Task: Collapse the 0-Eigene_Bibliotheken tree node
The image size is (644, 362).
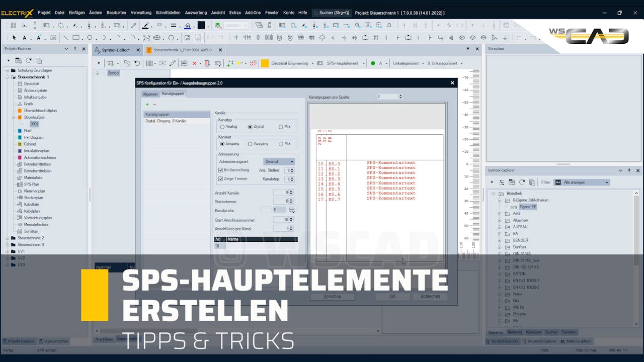Action: tap(500, 200)
